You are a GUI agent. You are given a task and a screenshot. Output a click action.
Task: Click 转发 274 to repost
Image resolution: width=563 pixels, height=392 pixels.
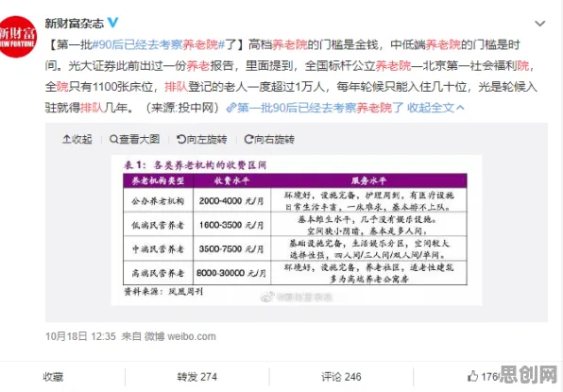[x=196, y=377]
